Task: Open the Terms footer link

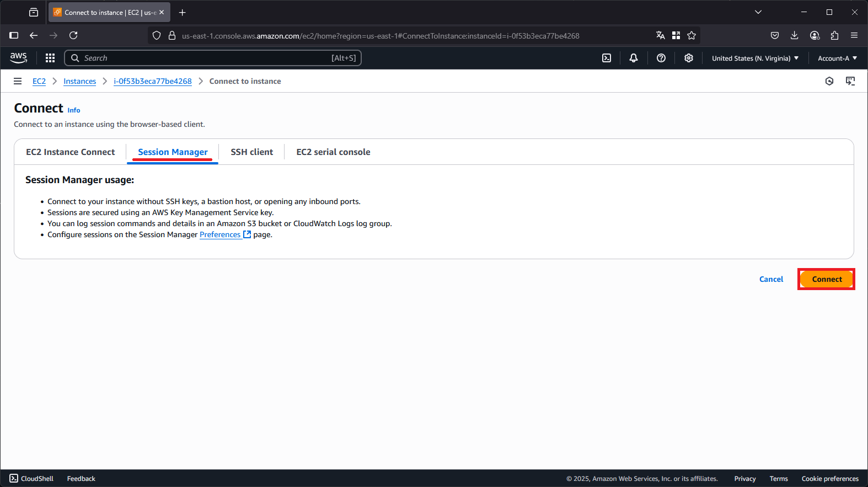Action: (x=779, y=479)
